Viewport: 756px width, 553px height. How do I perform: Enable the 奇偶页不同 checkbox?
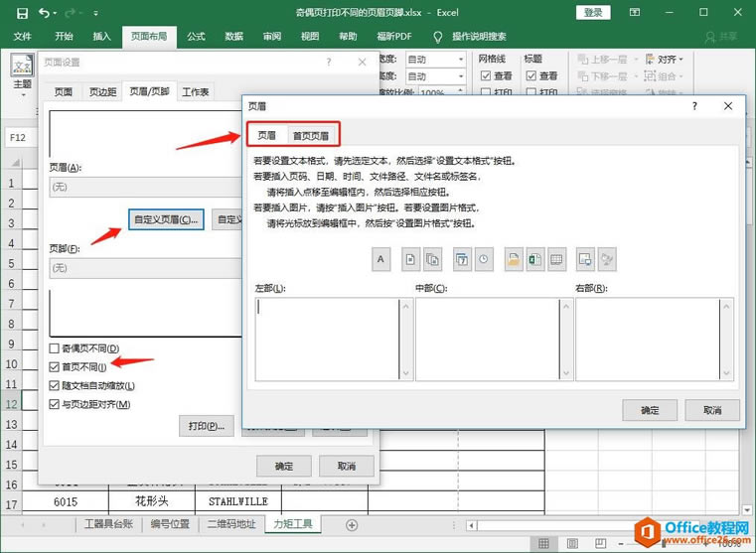tap(54, 348)
